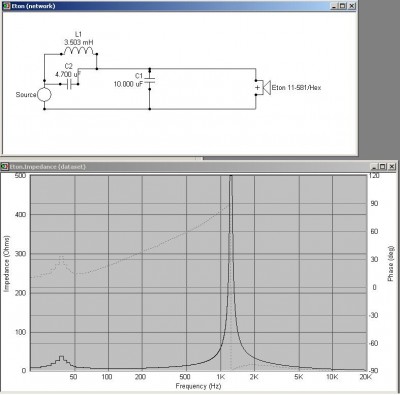Screen dimensions: 400x395
Task: Maximize the Eton network window
Action: 343,6
